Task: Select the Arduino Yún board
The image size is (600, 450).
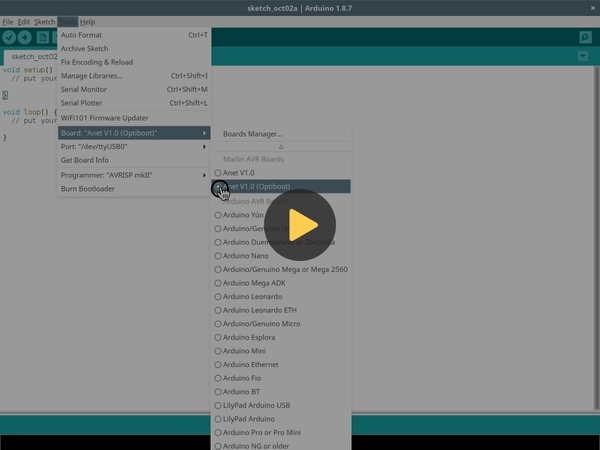Action: [x=281, y=215]
